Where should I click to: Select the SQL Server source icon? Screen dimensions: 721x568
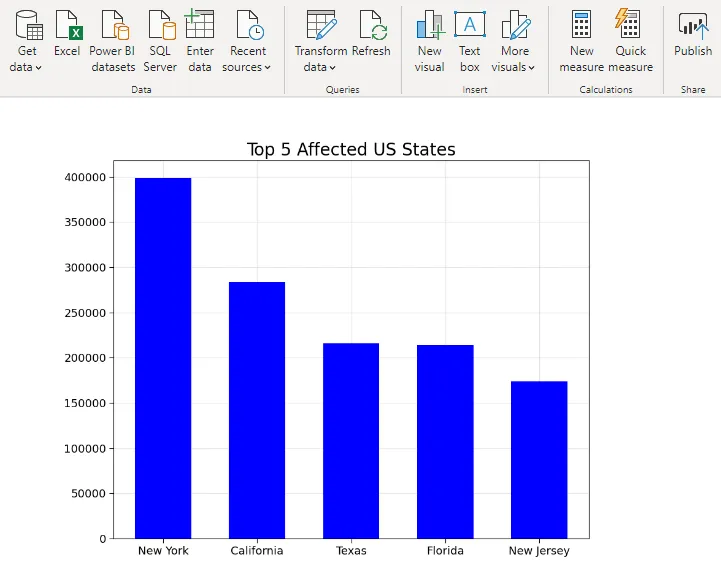pyautogui.click(x=160, y=25)
